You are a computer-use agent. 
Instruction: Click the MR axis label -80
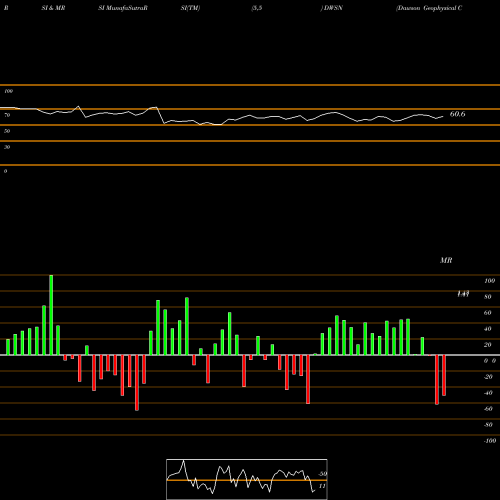coord(488,425)
